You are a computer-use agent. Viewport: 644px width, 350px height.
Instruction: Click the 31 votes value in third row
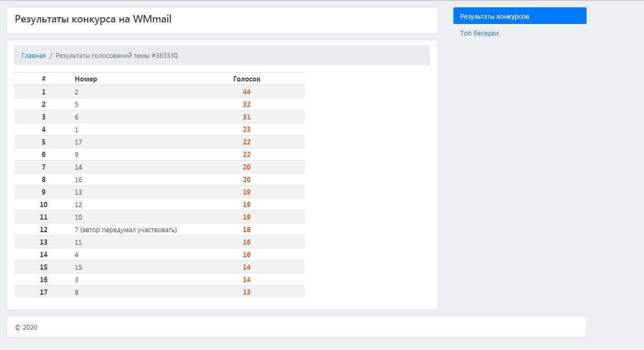247,117
